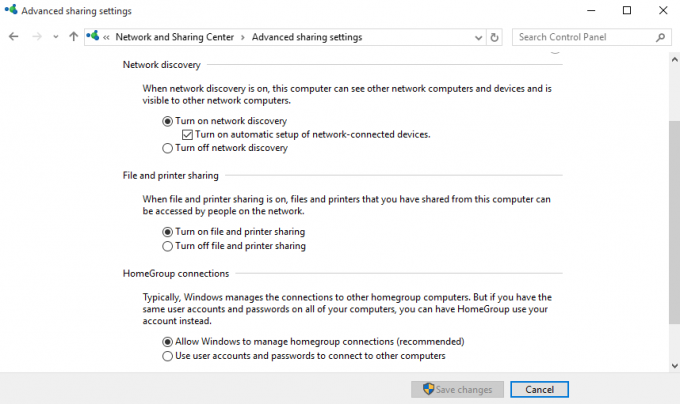
Task: Click the double chevron in breadcrumb
Action: [106, 38]
